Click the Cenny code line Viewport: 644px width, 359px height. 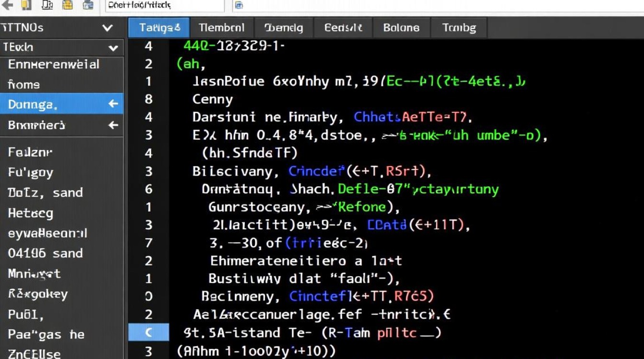213,99
